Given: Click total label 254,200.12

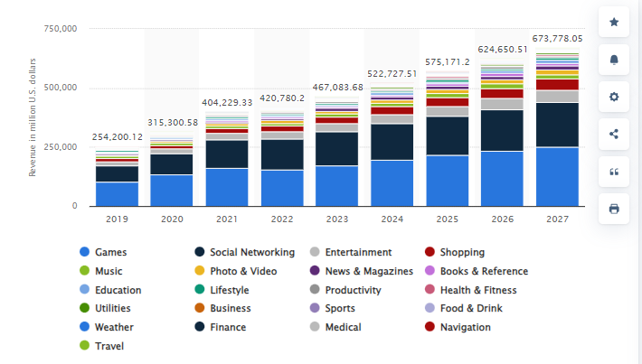Looking at the screenshot, I should pyautogui.click(x=118, y=137).
